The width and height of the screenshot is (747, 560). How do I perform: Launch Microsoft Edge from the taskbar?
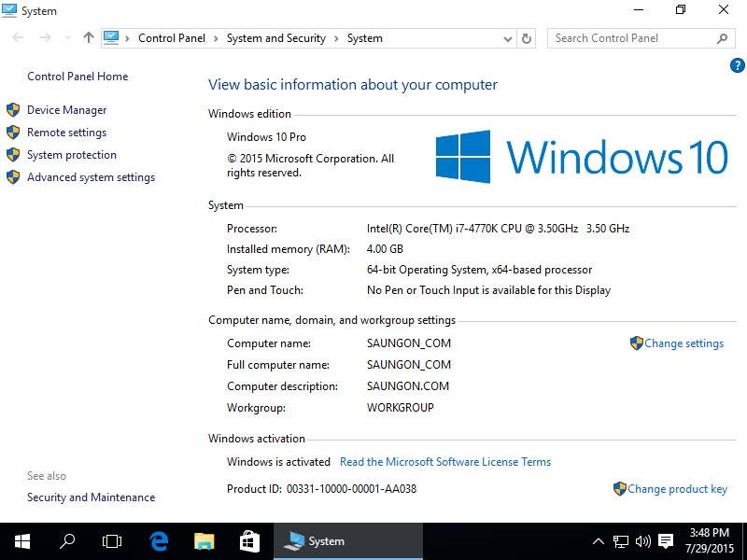click(158, 540)
